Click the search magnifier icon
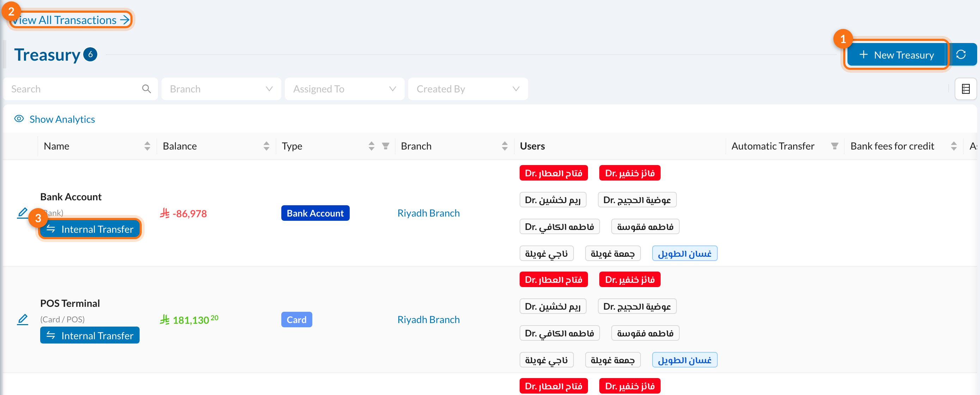 click(x=146, y=89)
